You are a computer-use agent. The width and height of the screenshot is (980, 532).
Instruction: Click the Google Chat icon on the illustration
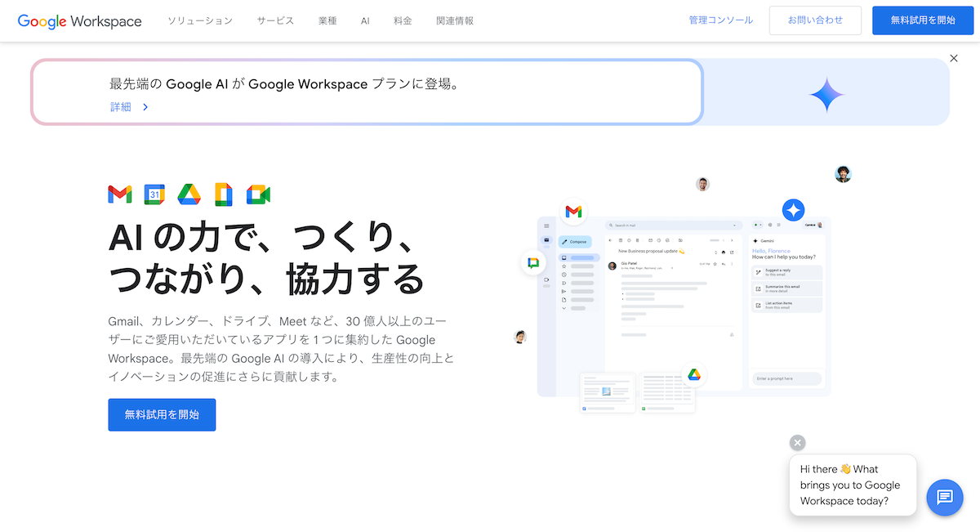coord(533,262)
